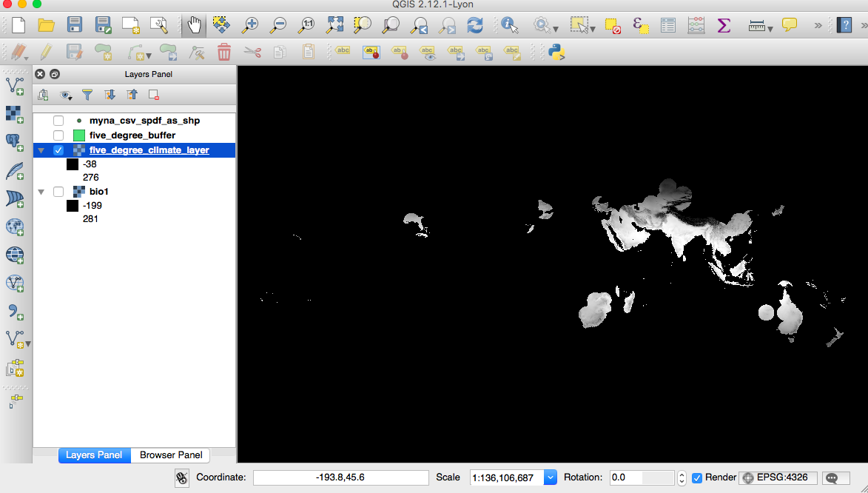868x493 pixels.
Task: Activate the Zoom Out tool
Action: pos(278,25)
